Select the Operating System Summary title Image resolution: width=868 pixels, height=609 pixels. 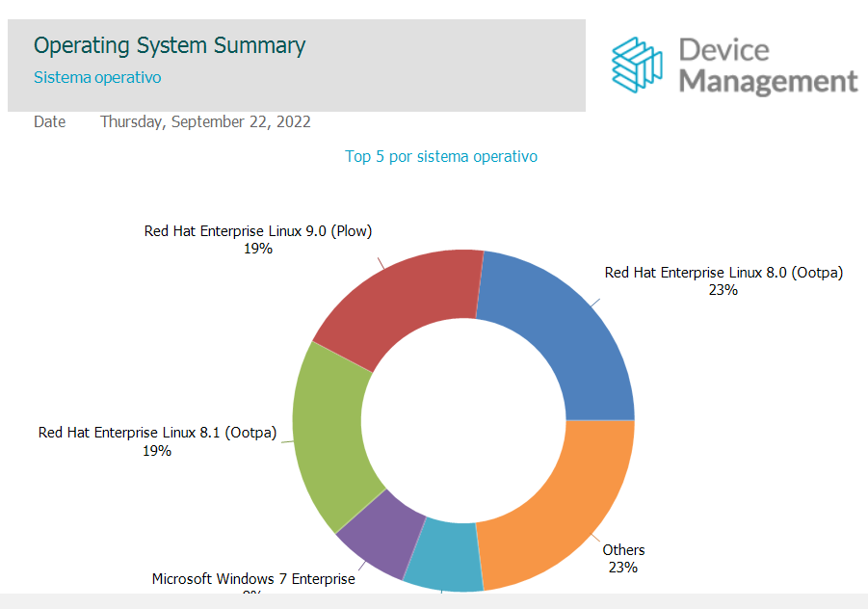[170, 45]
